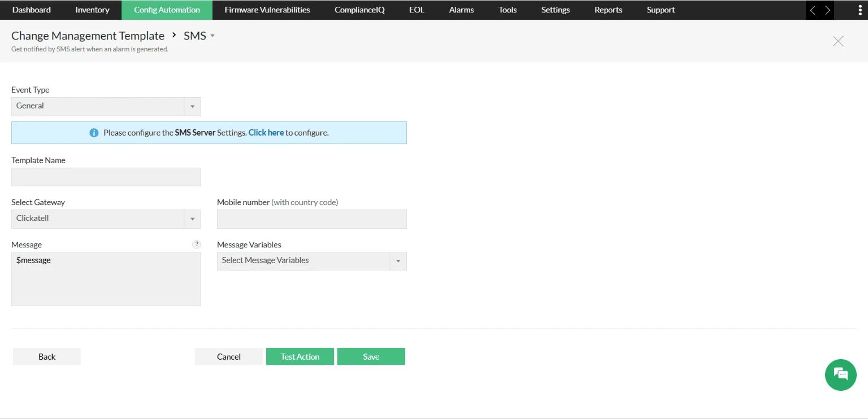Open the three-dot more options menu
868x419 pixels.
pyautogui.click(x=860, y=10)
